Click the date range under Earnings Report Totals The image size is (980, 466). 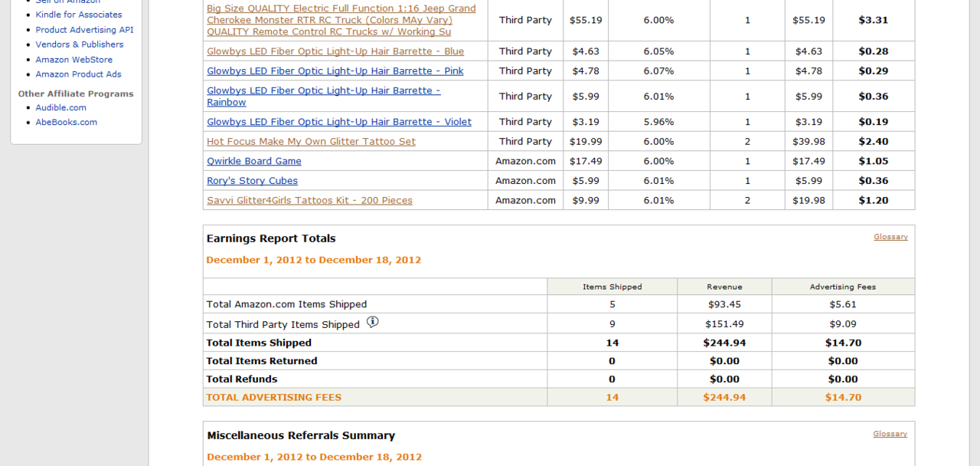[314, 260]
